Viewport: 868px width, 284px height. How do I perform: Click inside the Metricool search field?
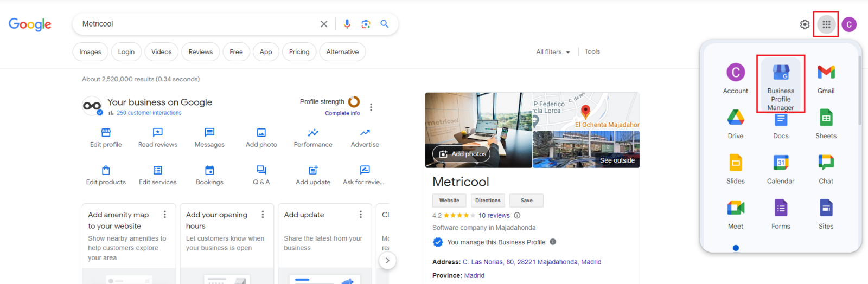pos(195,24)
